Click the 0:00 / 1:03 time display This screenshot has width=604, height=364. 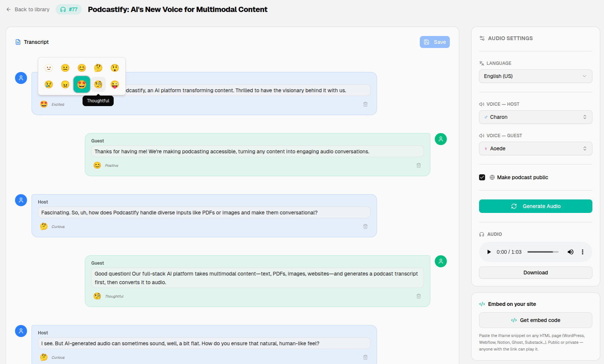coord(509,252)
